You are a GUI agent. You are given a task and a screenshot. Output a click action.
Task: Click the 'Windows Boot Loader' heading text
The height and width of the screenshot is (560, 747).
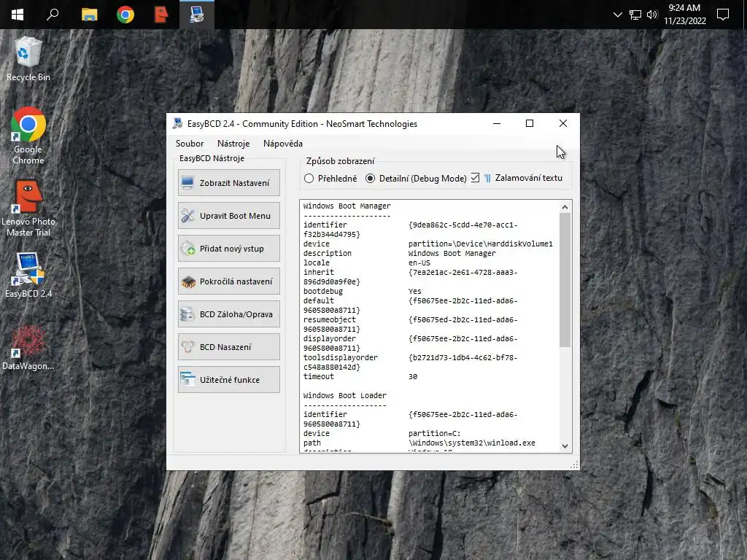(x=345, y=395)
